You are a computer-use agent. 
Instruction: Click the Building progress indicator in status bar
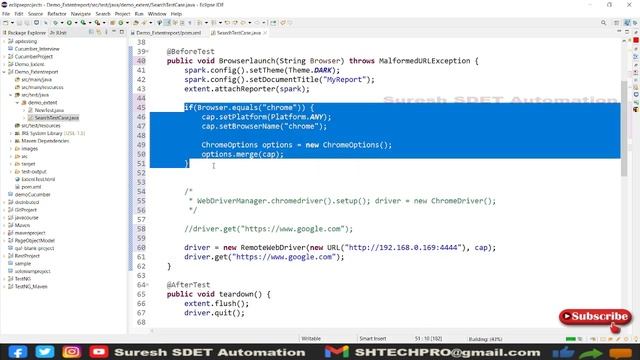click(x=485, y=339)
